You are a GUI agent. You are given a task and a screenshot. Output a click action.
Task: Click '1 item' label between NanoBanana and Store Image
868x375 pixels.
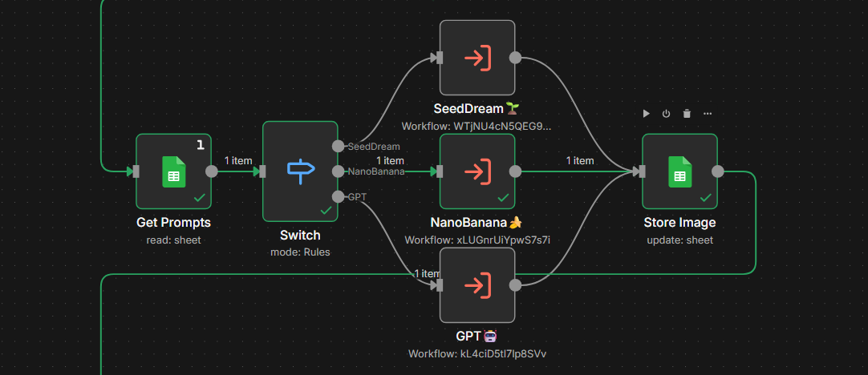tap(579, 160)
